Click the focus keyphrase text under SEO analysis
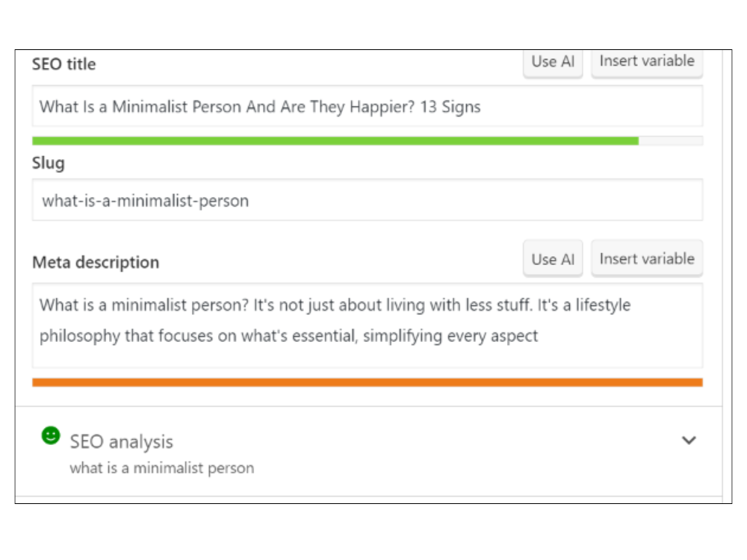 162,468
